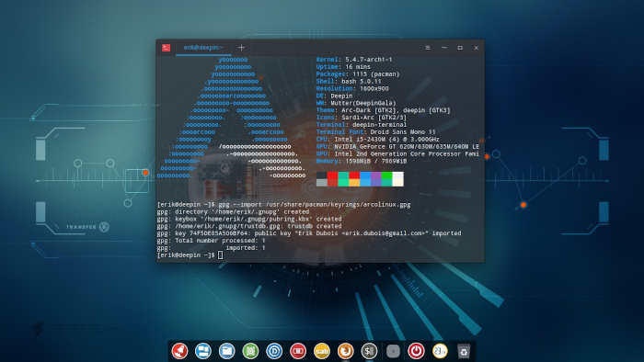Screen dimensions: 644x362
Task: Open the yellow clock date dock icon
Action: tap(440, 351)
